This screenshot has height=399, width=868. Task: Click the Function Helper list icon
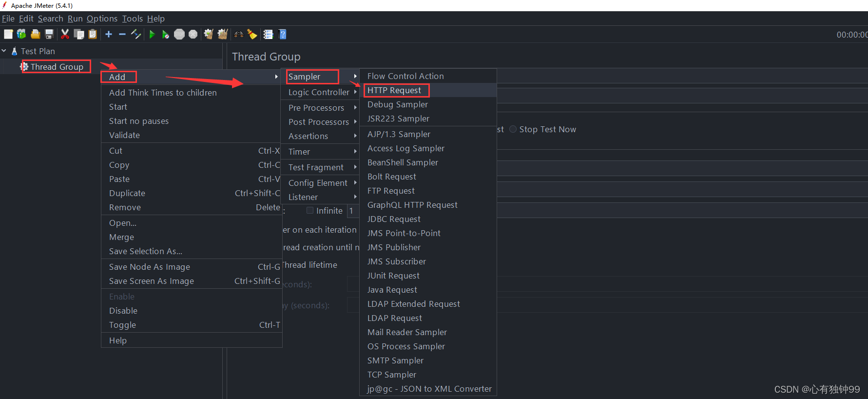tap(268, 34)
